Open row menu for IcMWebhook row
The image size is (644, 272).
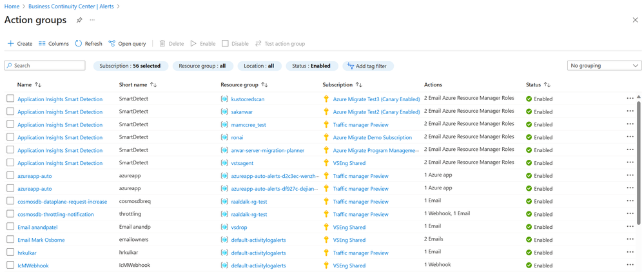click(x=630, y=265)
